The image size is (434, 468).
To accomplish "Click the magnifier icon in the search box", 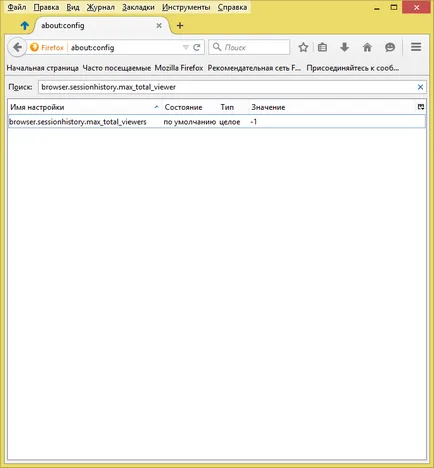I will [x=217, y=47].
